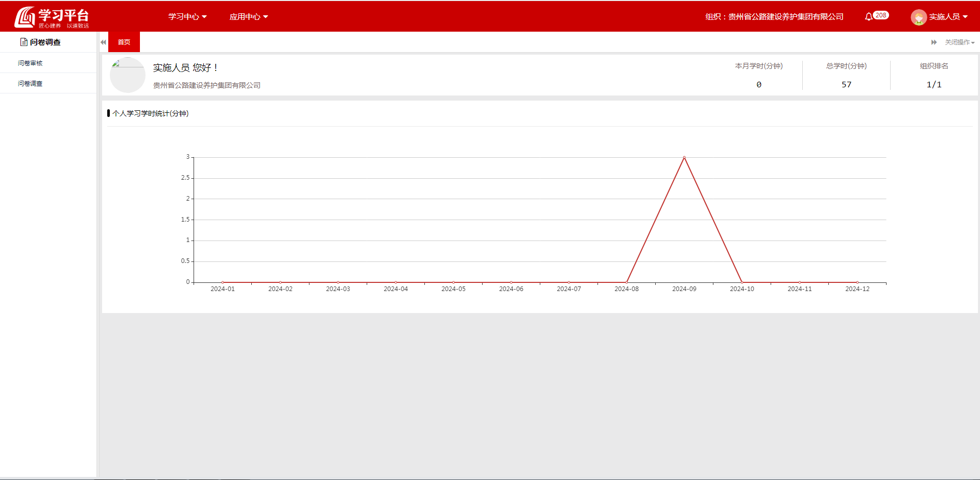Open the notification bell icon

[x=868, y=17]
